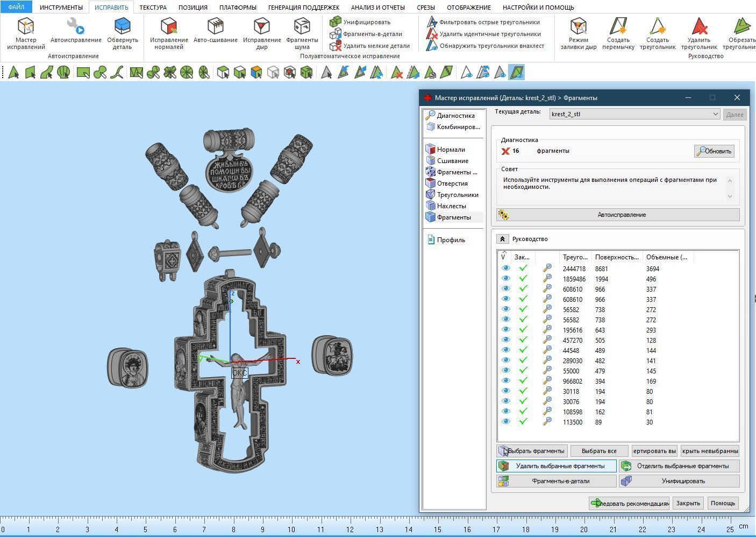Image resolution: width=756 pixels, height=537 pixels.
Task: Click Удалить выбранные фрагменты
Action: [x=557, y=466]
